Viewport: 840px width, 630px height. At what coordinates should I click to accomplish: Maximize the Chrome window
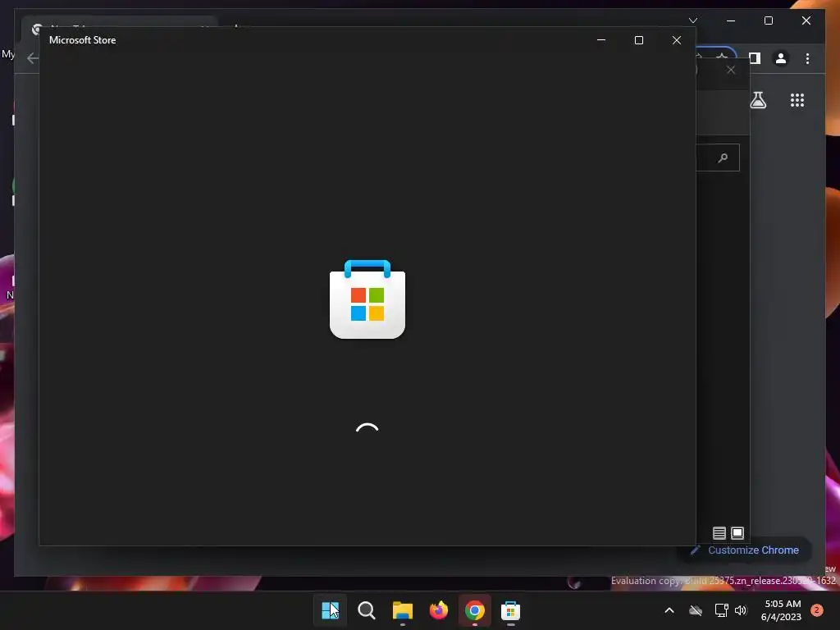click(x=768, y=21)
